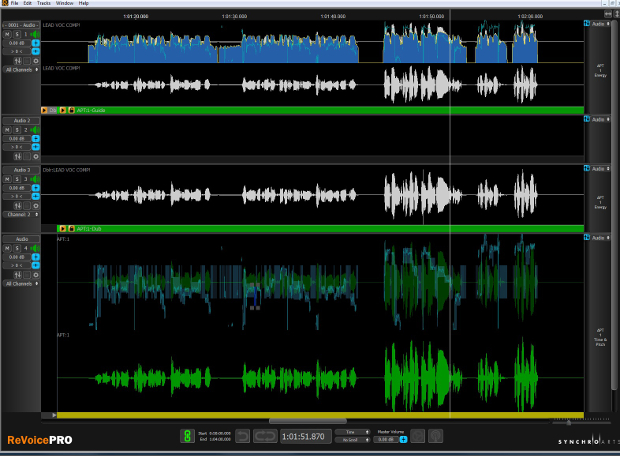
Task: Click track 2 record circle icon
Action: click(36, 157)
